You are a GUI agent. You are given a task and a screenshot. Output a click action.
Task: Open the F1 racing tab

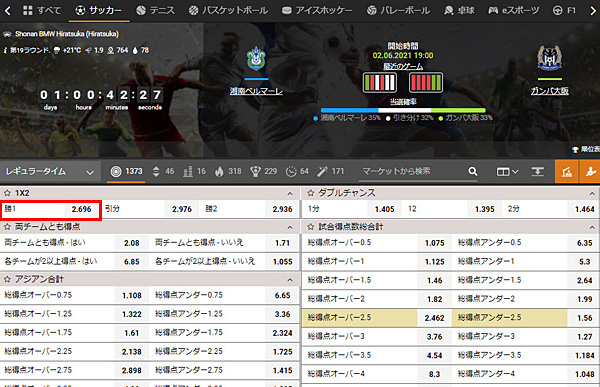pyautogui.click(x=564, y=10)
